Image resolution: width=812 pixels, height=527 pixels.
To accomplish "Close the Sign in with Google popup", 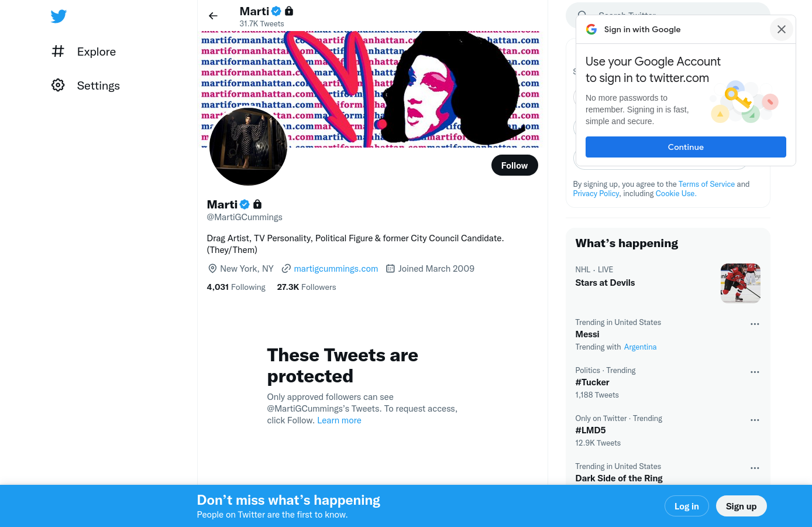I will coord(782,29).
